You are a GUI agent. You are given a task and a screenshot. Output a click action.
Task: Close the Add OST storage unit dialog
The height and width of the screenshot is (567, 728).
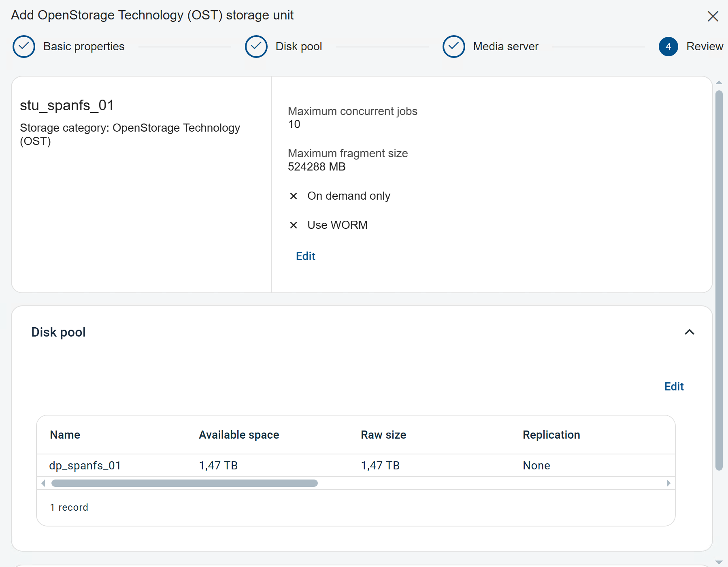[x=713, y=16]
